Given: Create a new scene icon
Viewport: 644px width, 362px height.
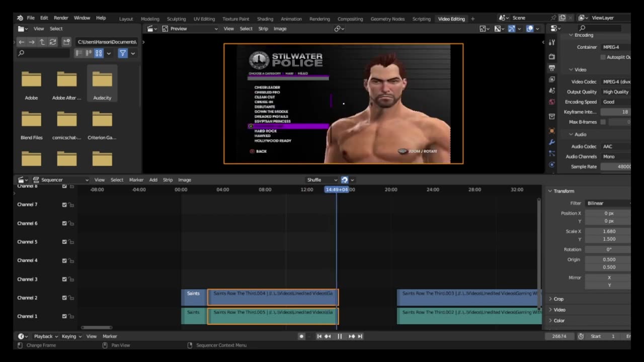Looking at the screenshot, I should 562,18.
